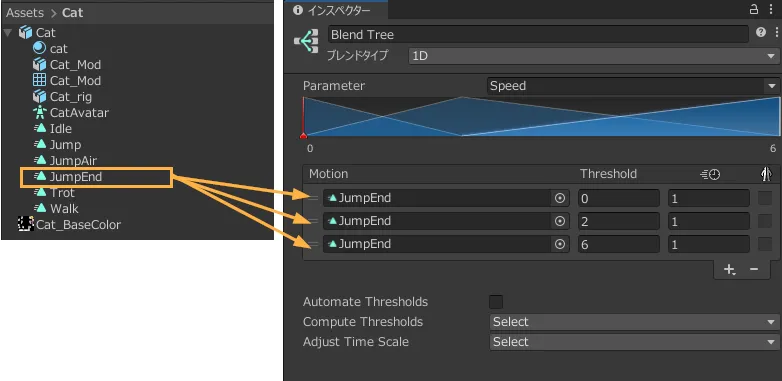
Task: Click the Cat_BaseColor texture thumbnail
Action: [x=25, y=224]
